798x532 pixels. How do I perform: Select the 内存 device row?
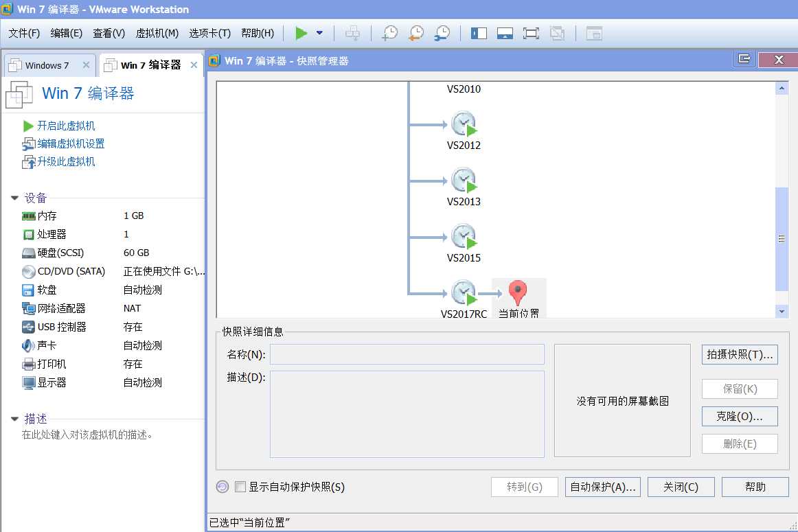pos(112,216)
